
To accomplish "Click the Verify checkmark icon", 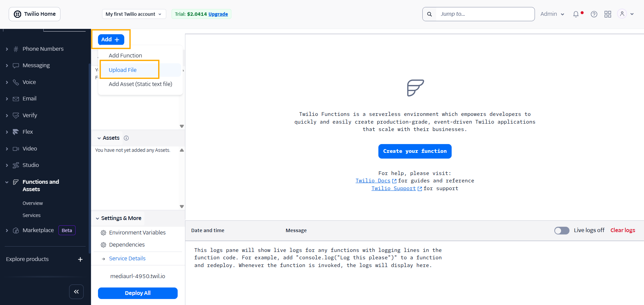I will pyautogui.click(x=16, y=116).
